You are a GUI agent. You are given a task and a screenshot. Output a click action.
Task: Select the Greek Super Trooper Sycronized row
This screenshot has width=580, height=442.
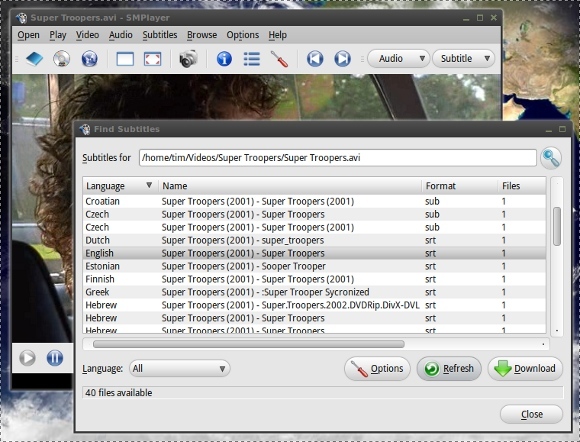(314, 292)
